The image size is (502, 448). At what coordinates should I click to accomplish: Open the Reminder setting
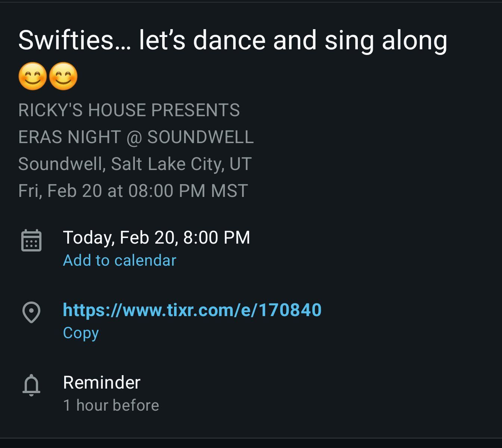coord(102,383)
